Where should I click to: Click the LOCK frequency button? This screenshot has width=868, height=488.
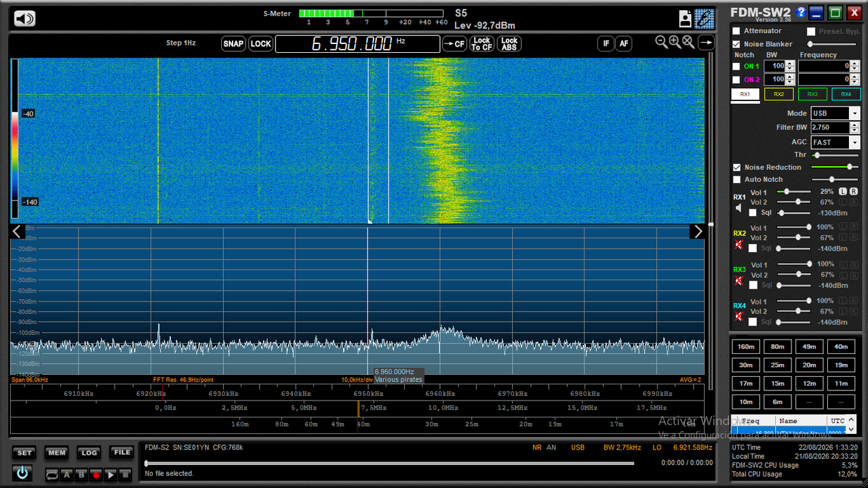[260, 44]
